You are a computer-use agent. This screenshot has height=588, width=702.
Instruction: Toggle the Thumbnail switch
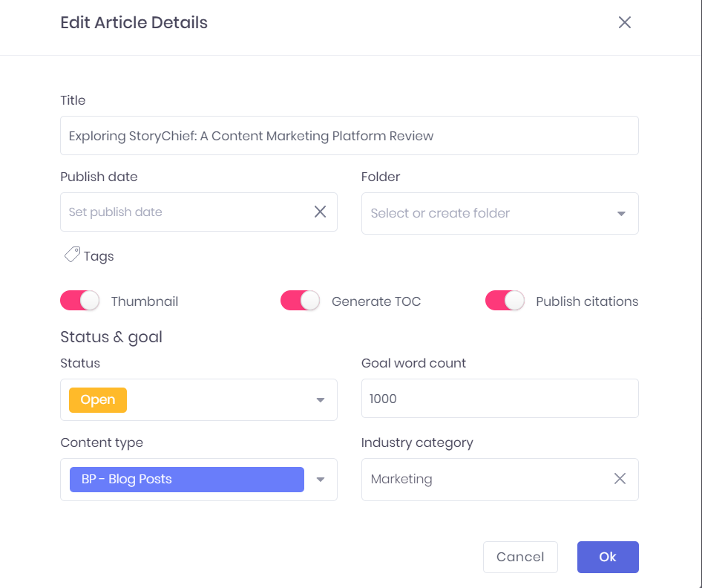pos(80,301)
